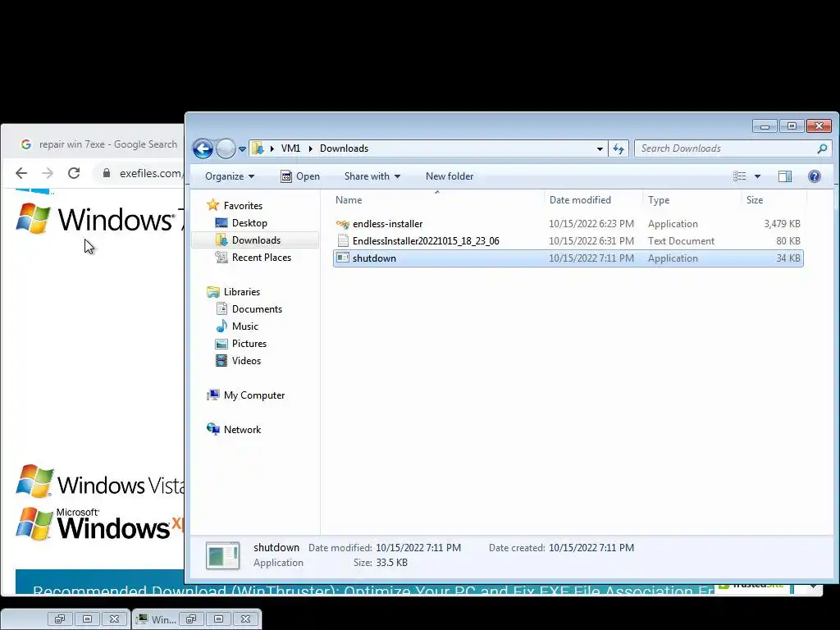Click the Recent Places icon
This screenshot has width=840, height=630.
[221, 257]
